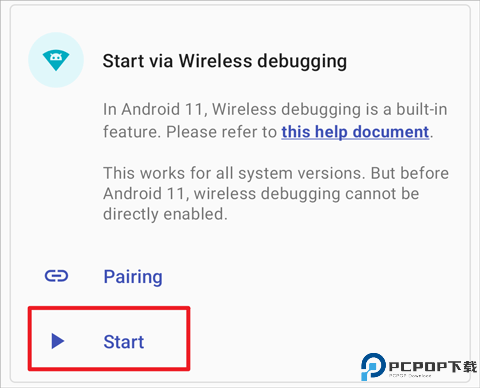Viewport: 480px width, 388px height.
Task: Click inside the red highlighted Start box
Action: (109, 338)
